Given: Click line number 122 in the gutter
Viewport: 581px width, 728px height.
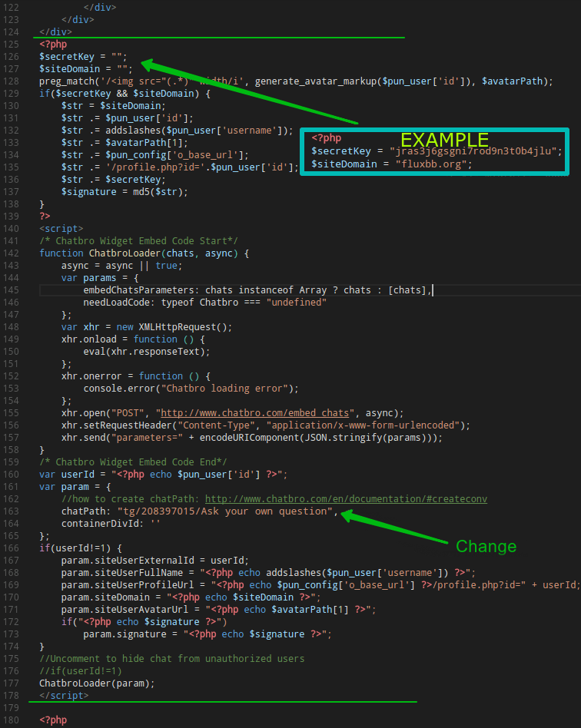Looking at the screenshot, I should 12,8.
